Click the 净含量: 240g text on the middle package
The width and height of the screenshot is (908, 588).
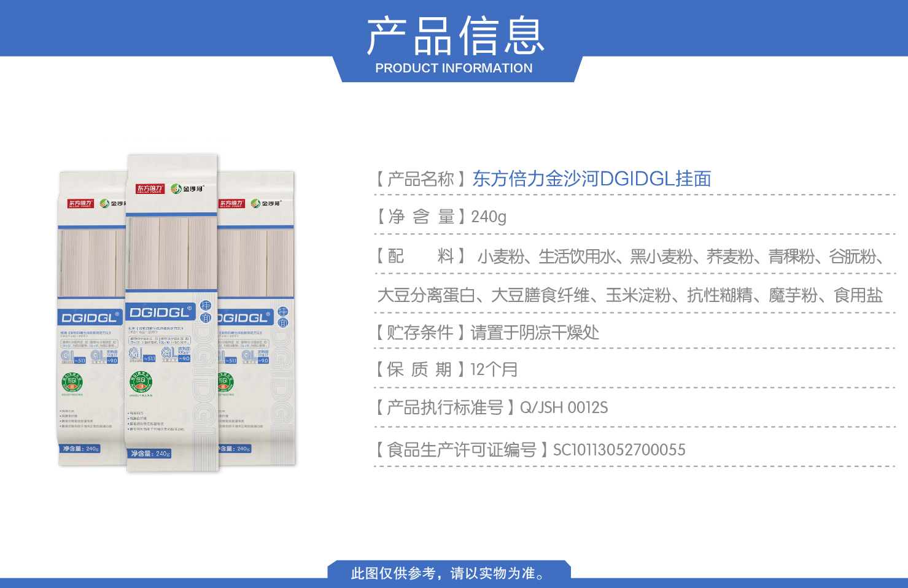[150, 454]
